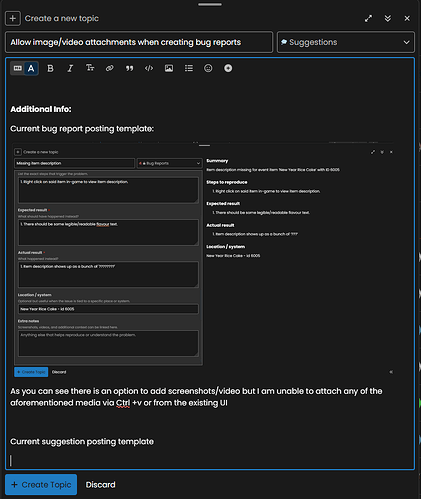This screenshot has height=499, width=421.
Task: Click the Create Topic button
Action: (x=41, y=485)
